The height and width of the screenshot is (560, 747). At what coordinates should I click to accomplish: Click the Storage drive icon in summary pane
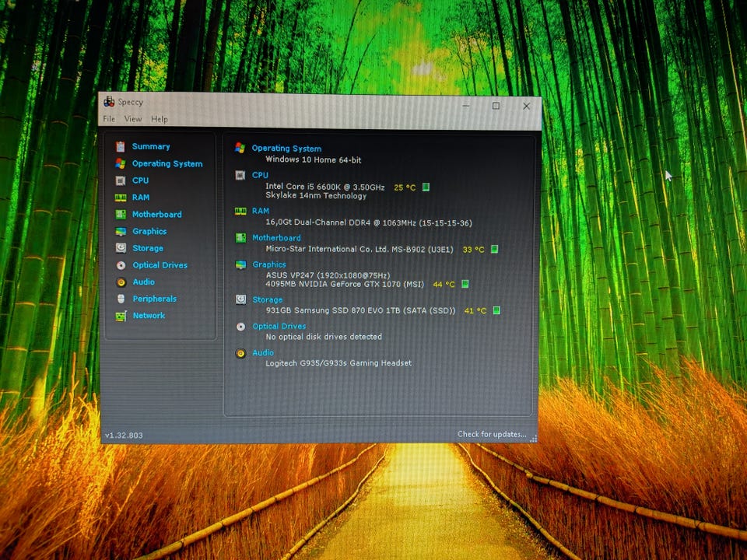click(x=240, y=299)
